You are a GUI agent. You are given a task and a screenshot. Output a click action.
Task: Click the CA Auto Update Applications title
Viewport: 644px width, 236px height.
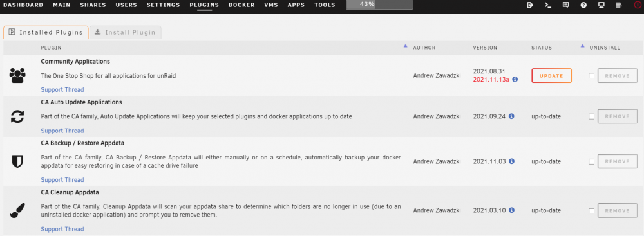[82, 102]
